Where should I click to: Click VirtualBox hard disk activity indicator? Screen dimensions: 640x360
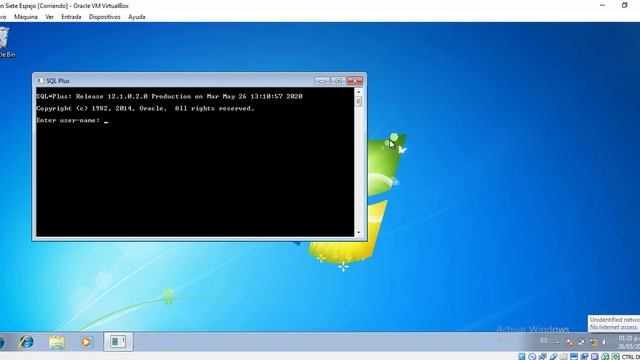(x=522, y=357)
